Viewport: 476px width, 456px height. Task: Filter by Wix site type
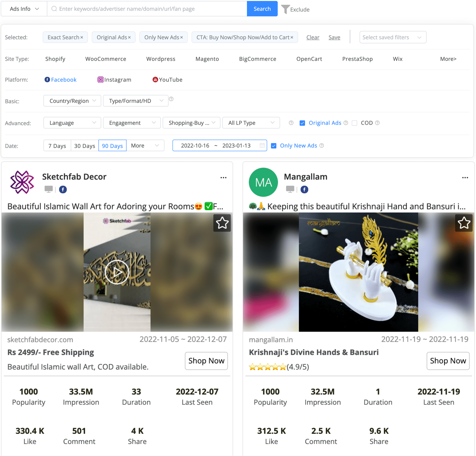point(397,59)
